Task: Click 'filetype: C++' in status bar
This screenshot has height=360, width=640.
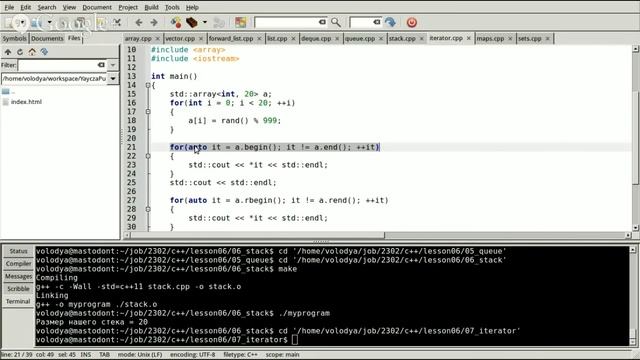Action: [240, 355]
